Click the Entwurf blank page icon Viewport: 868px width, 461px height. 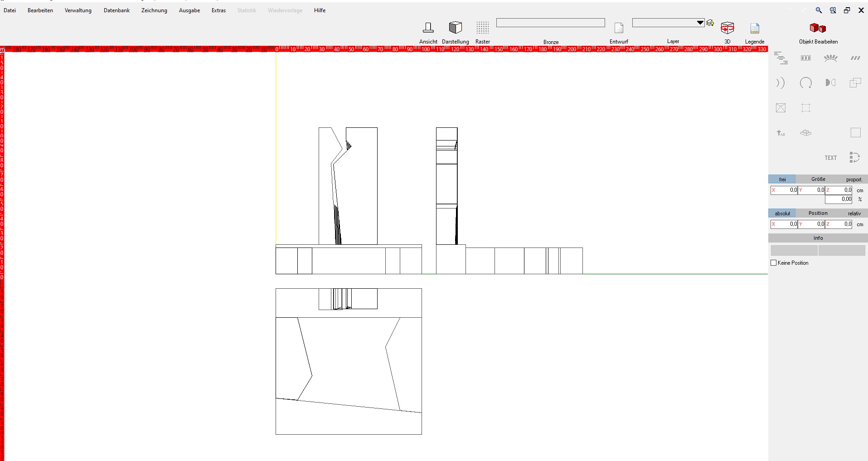pos(618,28)
